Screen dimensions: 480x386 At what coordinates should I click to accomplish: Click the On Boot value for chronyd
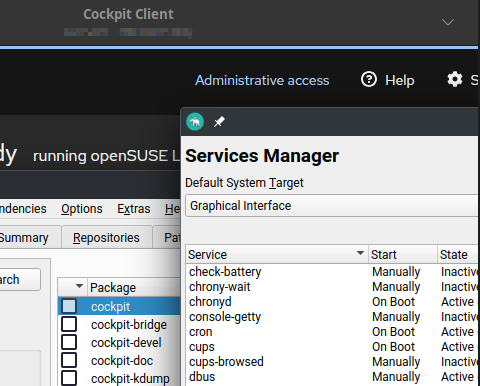point(393,302)
